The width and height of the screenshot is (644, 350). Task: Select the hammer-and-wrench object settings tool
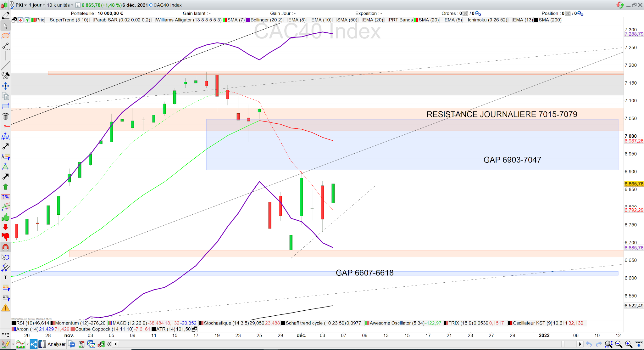(x=5, y=76)
